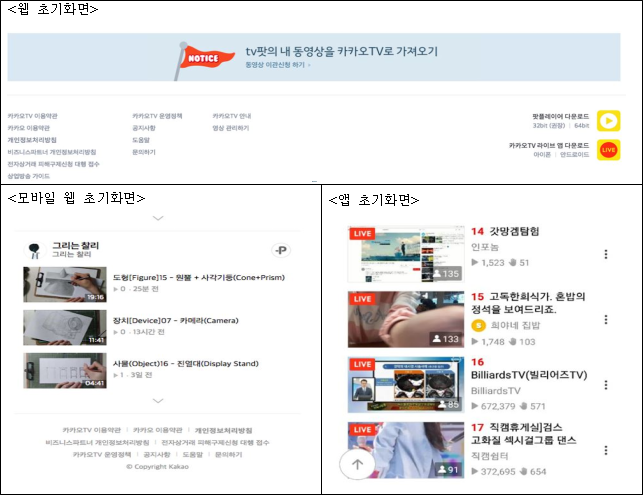Open the live thumbnail for 갓망겜탐험
The height and width of the screenshot is (495, 643).
tap(406, 254)
